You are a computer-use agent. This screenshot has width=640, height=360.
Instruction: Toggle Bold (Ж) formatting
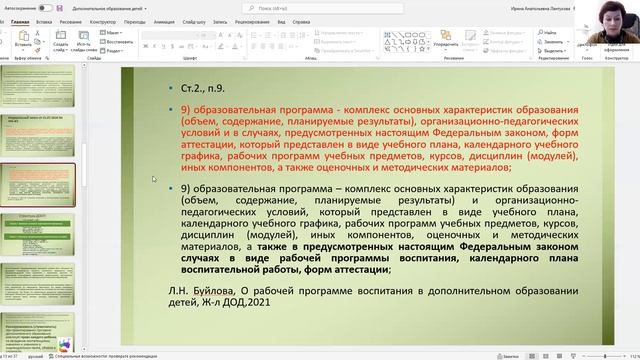point(145,47)
